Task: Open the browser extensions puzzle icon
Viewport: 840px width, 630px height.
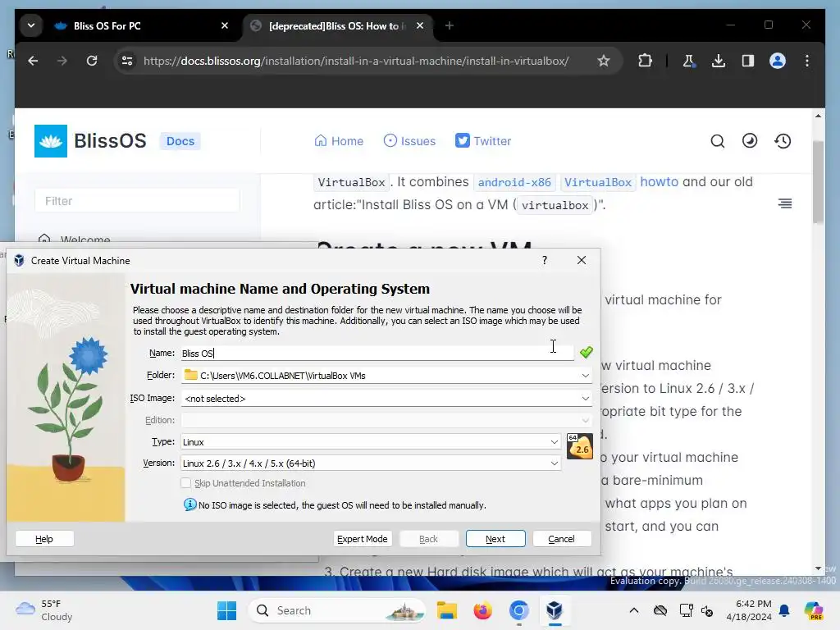Action: [x=645, y=61]
